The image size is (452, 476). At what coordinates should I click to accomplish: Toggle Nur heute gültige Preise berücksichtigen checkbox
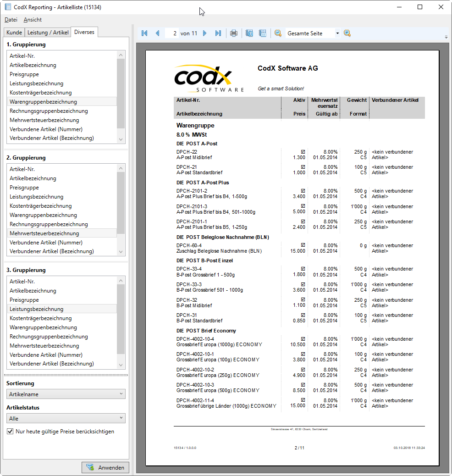tap(10, 432)
